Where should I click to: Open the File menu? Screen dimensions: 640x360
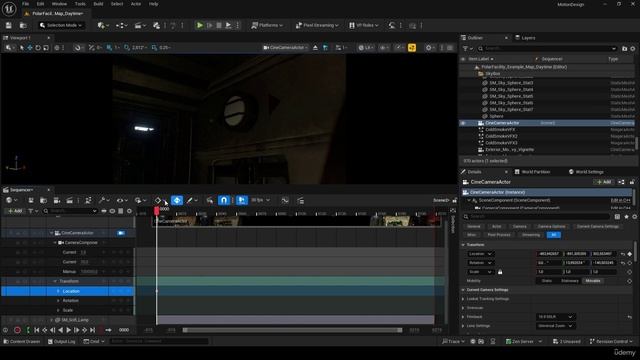pos(25,4)
